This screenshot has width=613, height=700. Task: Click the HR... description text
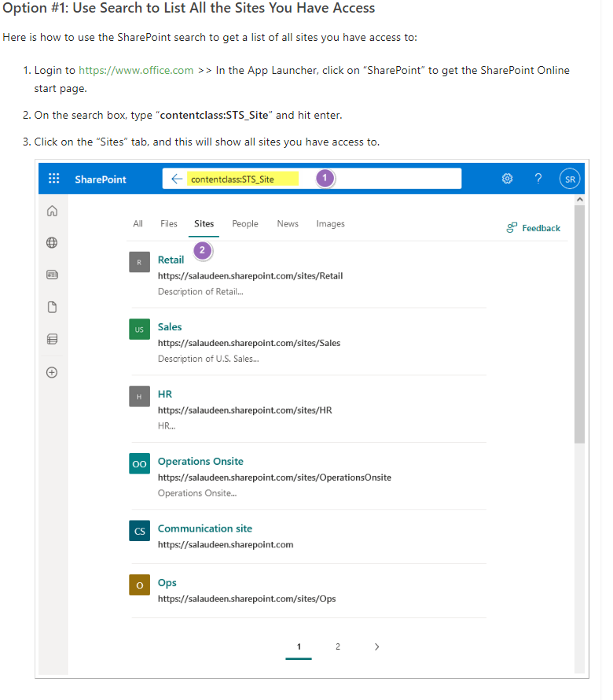(x=167, y=426)
